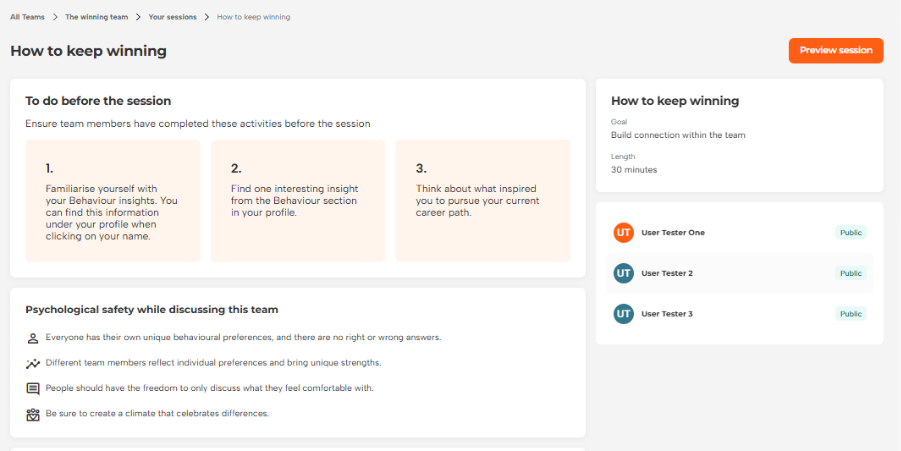Select activity card 3 about career path

482,201
